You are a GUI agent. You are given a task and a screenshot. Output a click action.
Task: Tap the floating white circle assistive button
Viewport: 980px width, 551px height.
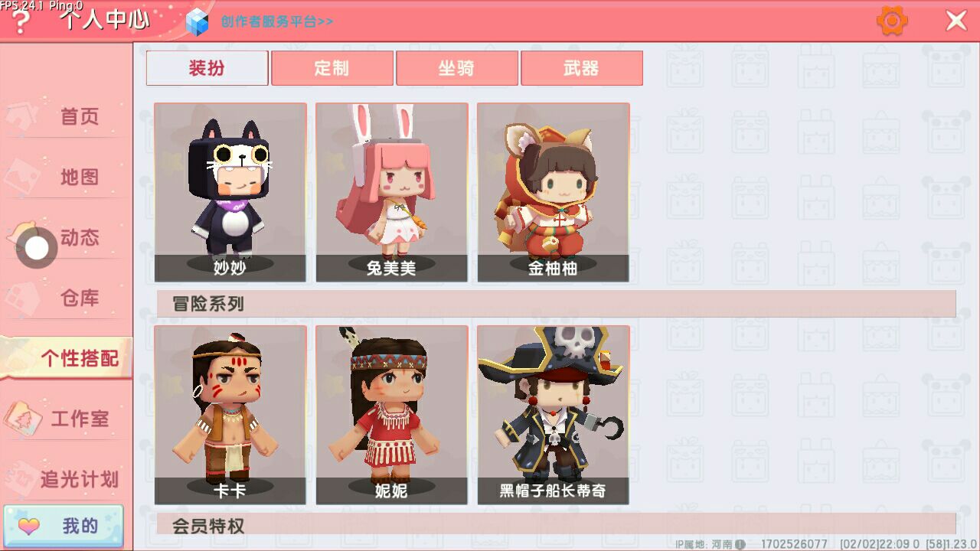pos(36,248)
